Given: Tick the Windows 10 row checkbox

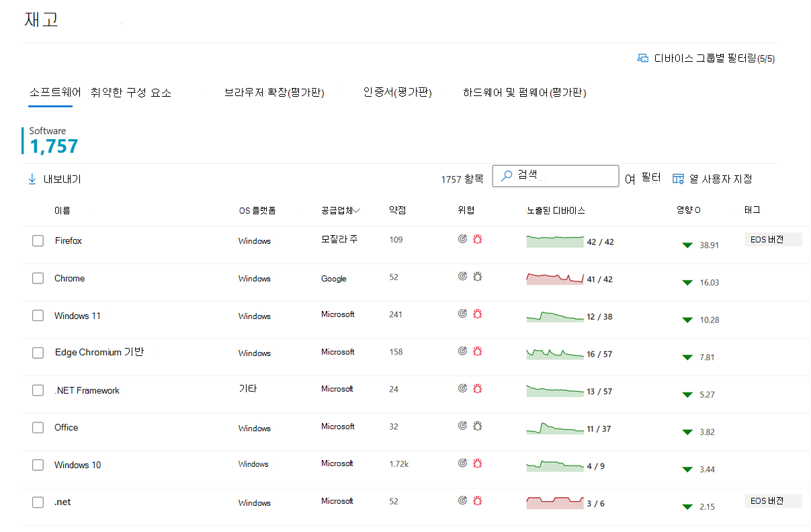Looking at the screenshot, I should [x=38, y=465].
